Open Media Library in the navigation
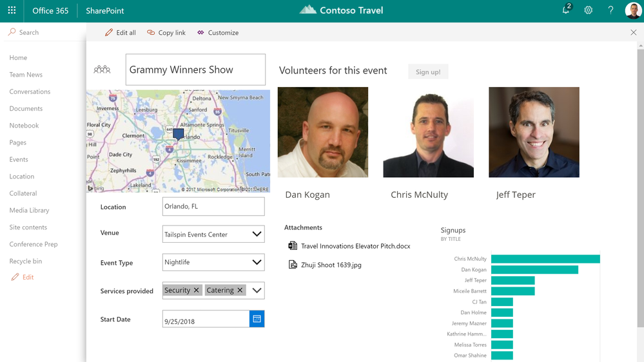 coord(29,211)
